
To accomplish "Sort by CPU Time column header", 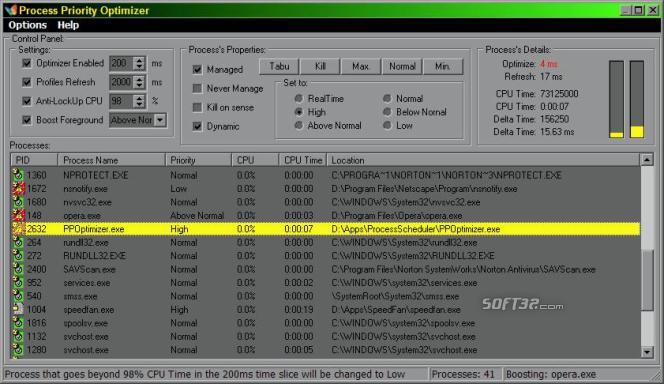I will point(303,160).
